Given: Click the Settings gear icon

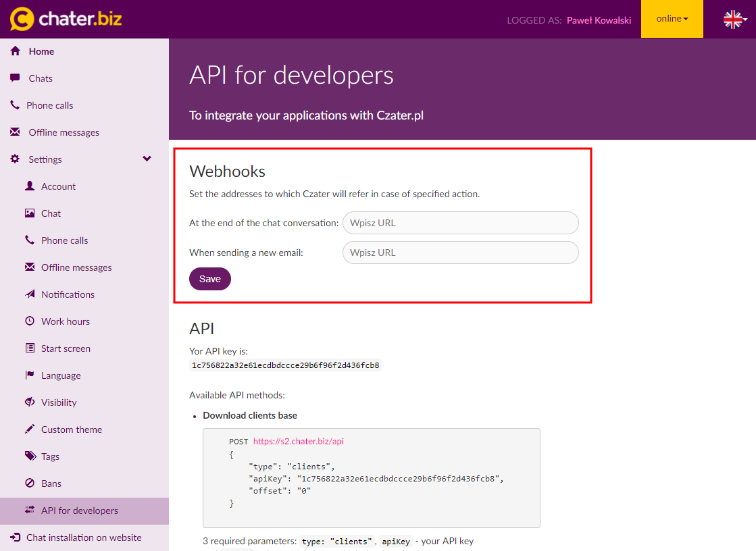Looking at the screenshot, I should pos(16,159).
